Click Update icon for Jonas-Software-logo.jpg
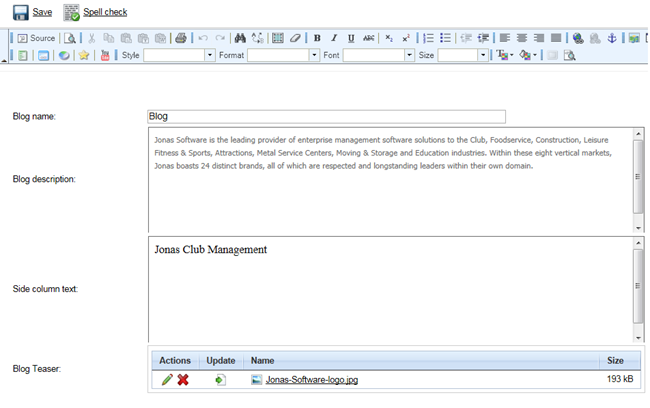 click(x=221, y=379)
